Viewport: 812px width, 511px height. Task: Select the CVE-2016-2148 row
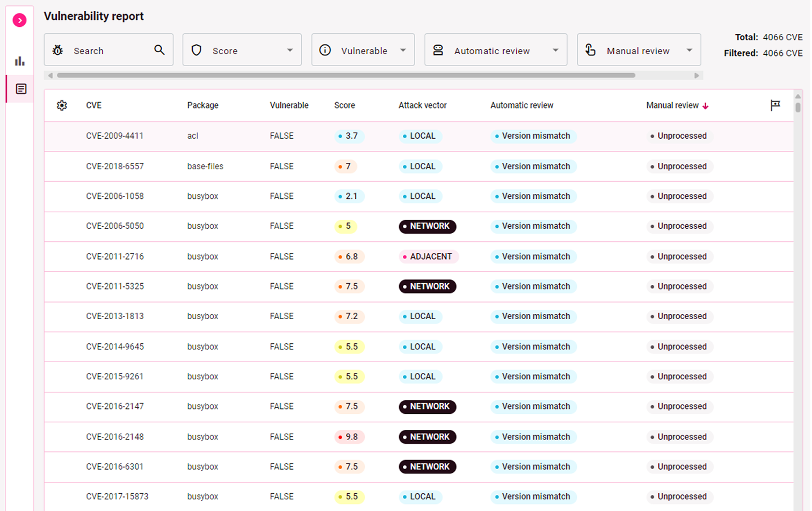115,437
